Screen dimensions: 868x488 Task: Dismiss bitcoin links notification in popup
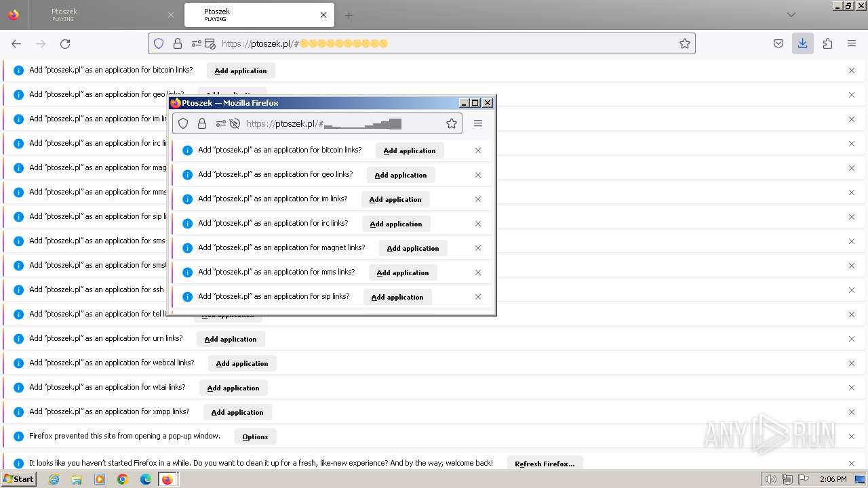tap(478, 150)
